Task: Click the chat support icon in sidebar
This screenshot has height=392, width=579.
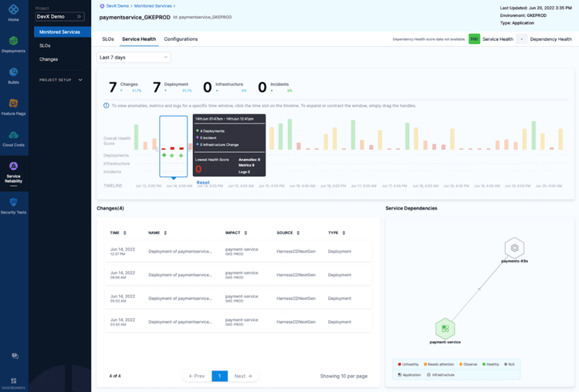Action: pyautogui.click(x=15, y=356)
